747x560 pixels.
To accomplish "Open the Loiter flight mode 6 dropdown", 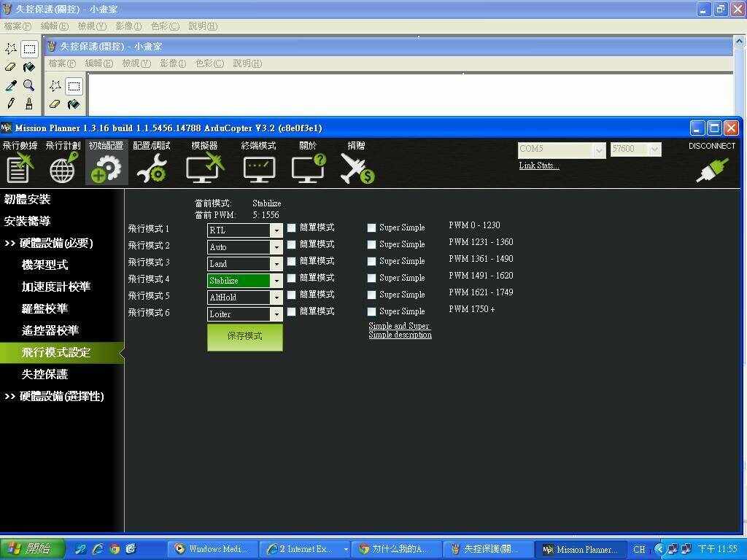I will [x=276, y=314].
